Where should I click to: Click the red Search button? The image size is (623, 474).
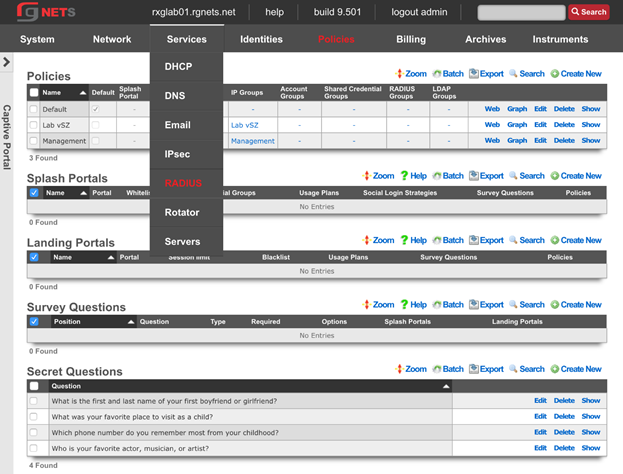(x=589, y=12)
